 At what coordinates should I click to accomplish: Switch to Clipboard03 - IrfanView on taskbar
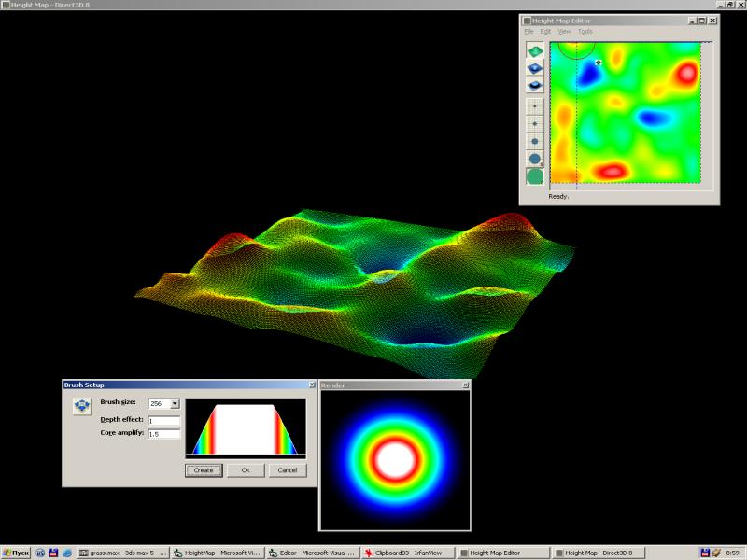pyautogui.click(x=408, y=551)
